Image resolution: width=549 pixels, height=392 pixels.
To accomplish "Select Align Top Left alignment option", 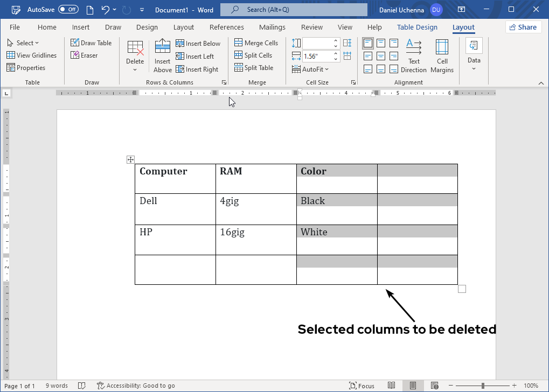I will [x=368, y=43].
